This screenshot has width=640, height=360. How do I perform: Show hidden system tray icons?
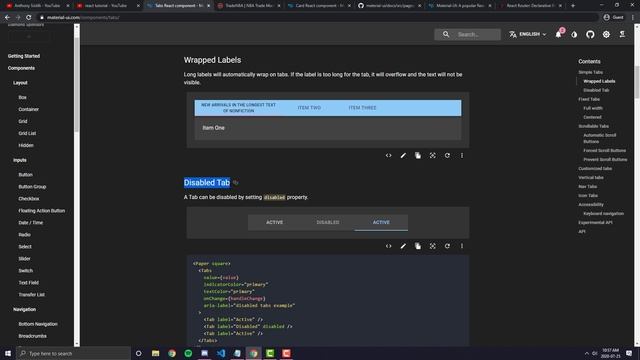coord(587,353)
